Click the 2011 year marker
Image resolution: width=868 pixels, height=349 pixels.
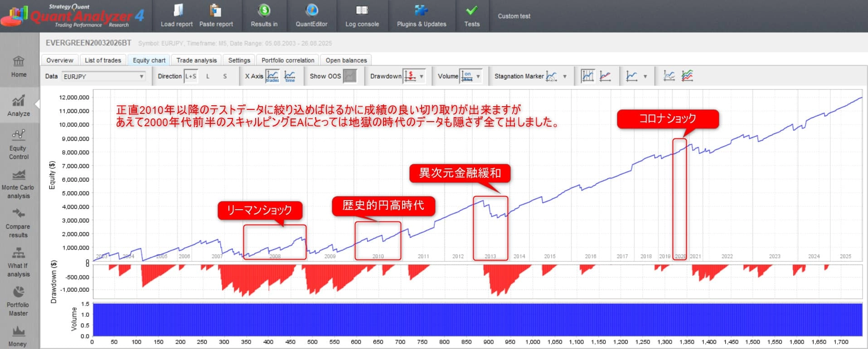click(423, 256)
